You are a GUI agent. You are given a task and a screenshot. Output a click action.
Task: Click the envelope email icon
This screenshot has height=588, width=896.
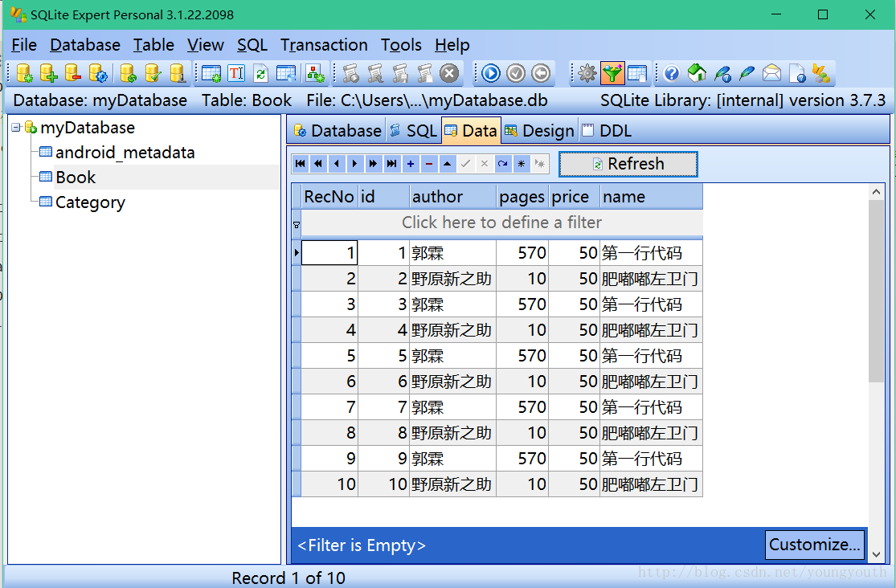click(x=771, y=73)
